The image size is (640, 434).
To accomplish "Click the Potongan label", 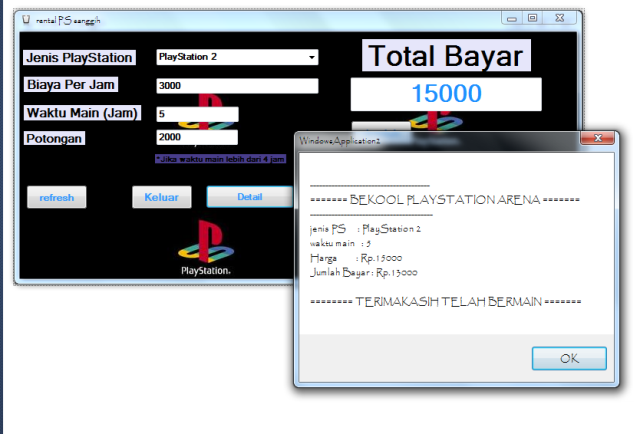I will tap(54, 138).
